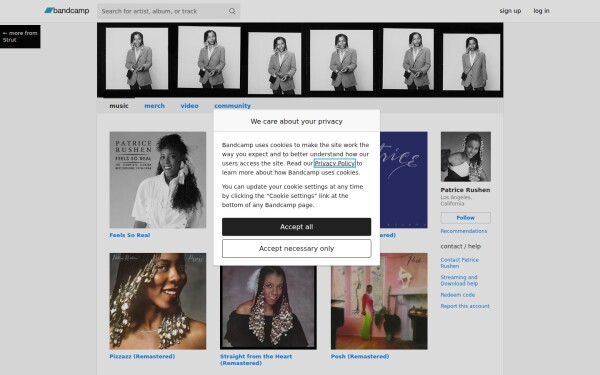
Task: Click the contact sheet banner image
Action: click(x=300, y=60)
